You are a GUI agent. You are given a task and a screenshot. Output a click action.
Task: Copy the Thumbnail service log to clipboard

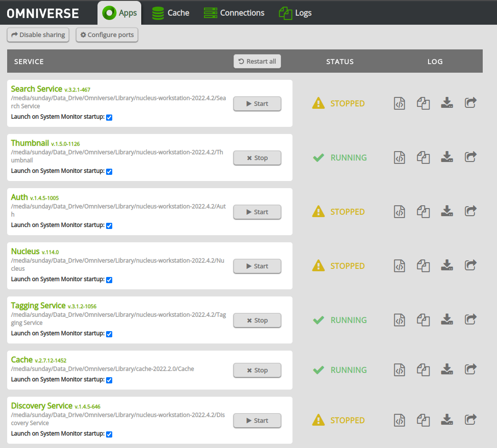[x=423, y=157]
